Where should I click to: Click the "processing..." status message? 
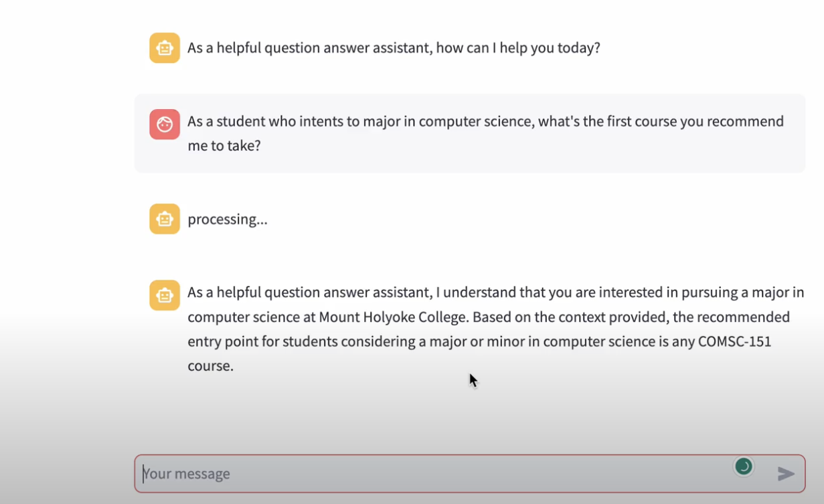[228, 220]
